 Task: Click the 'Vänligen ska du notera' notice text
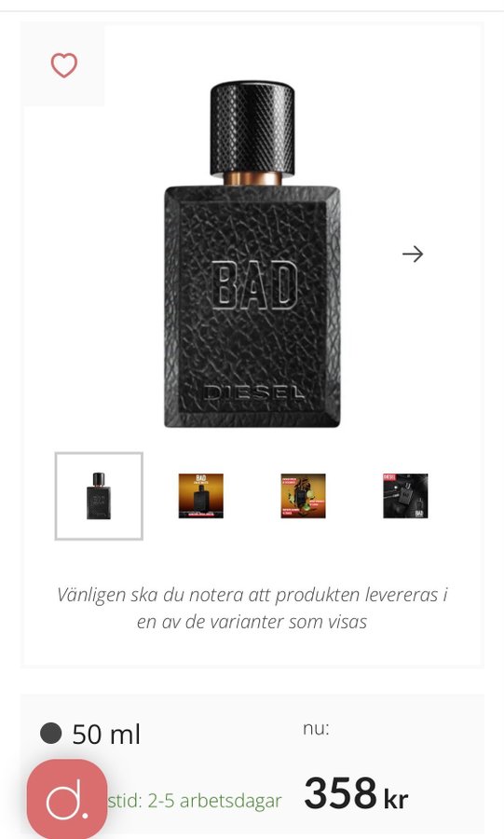(252, 608)
